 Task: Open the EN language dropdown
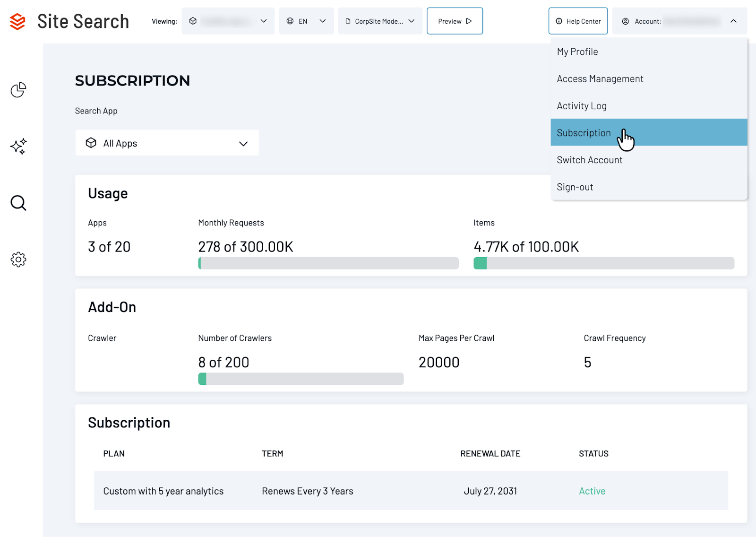[306, 21]
